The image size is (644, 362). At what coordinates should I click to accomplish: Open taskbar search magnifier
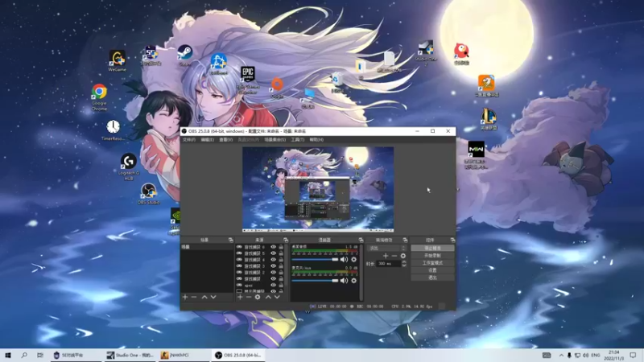(x=24, y=355)
